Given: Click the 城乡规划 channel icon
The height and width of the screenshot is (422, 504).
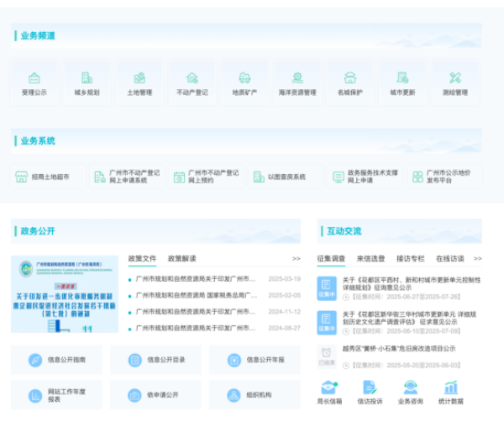Looking at the screenshot, I should (87, 78).
